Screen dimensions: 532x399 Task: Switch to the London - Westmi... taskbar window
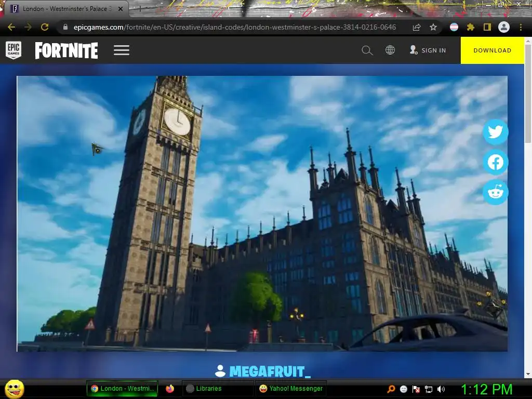(122, 389)
